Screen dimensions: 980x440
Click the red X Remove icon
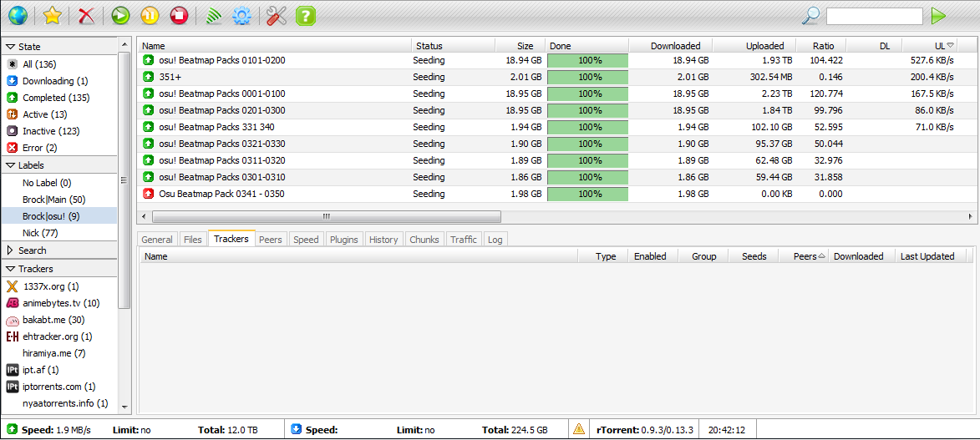(x=86, y=16)
